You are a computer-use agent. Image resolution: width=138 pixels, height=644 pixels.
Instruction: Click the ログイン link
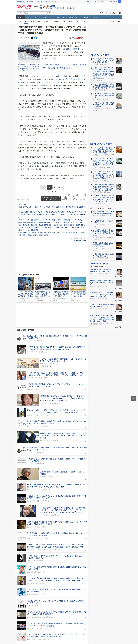[42, 8]
